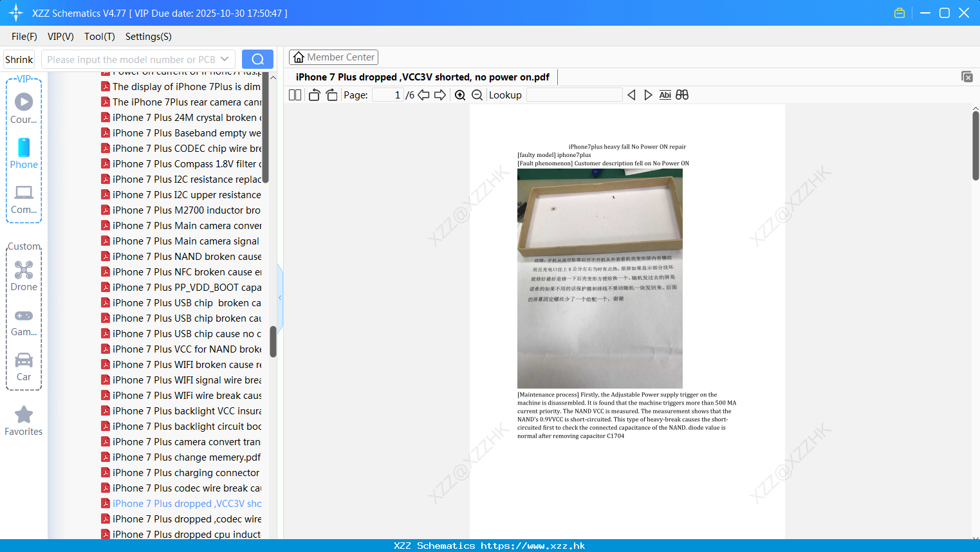Toggle Abi whole-word match icon
The height and width of the screenshot is (552, 980).
pos(665,95)
